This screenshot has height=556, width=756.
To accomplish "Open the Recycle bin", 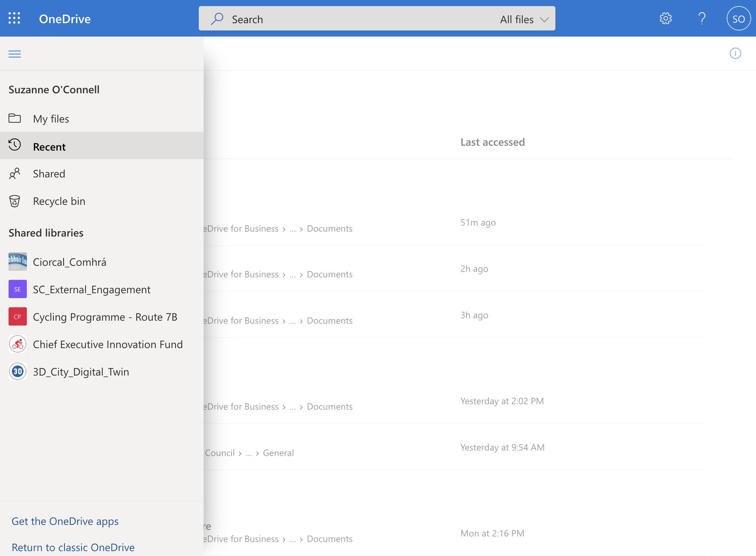I will pyautogui.click(x=59, y=201).
